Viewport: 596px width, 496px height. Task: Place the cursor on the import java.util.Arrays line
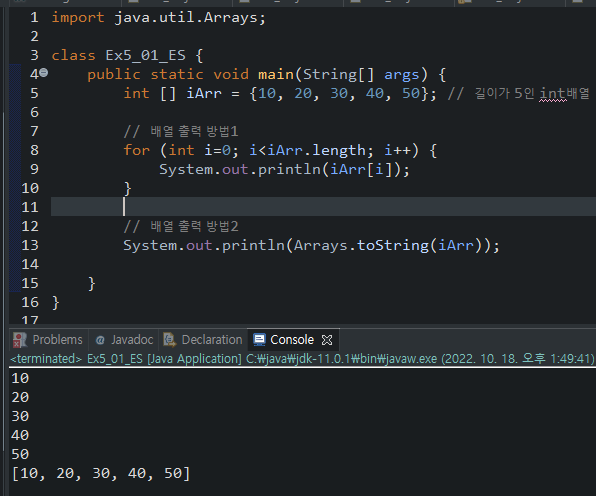pos(158,17)
